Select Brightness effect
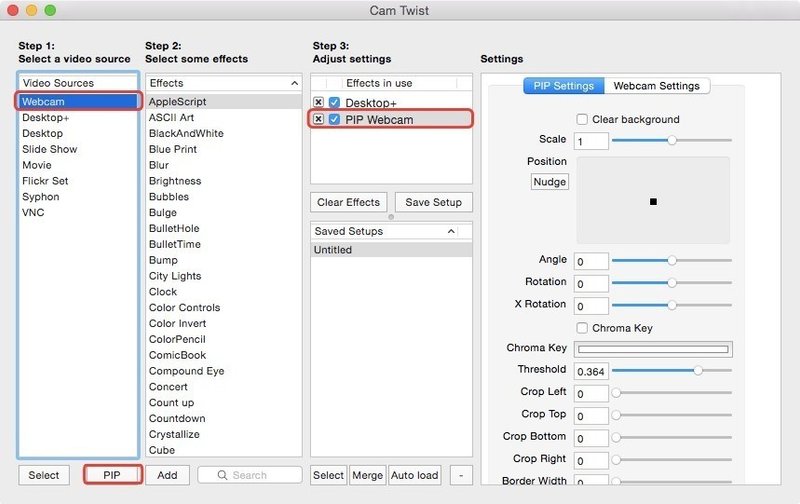Screen dimensions: 800x504 coord(224,181)
